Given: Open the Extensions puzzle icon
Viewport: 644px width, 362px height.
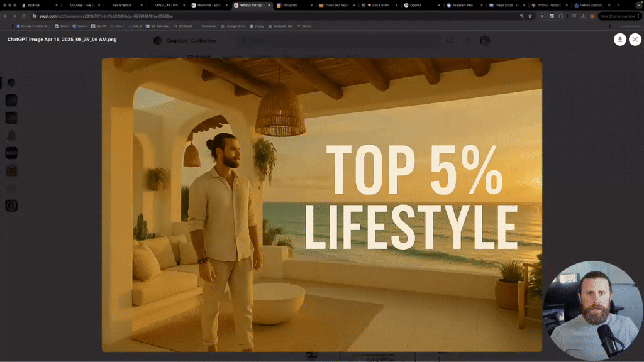Looking at the screenshot, I should pos(560,16).
